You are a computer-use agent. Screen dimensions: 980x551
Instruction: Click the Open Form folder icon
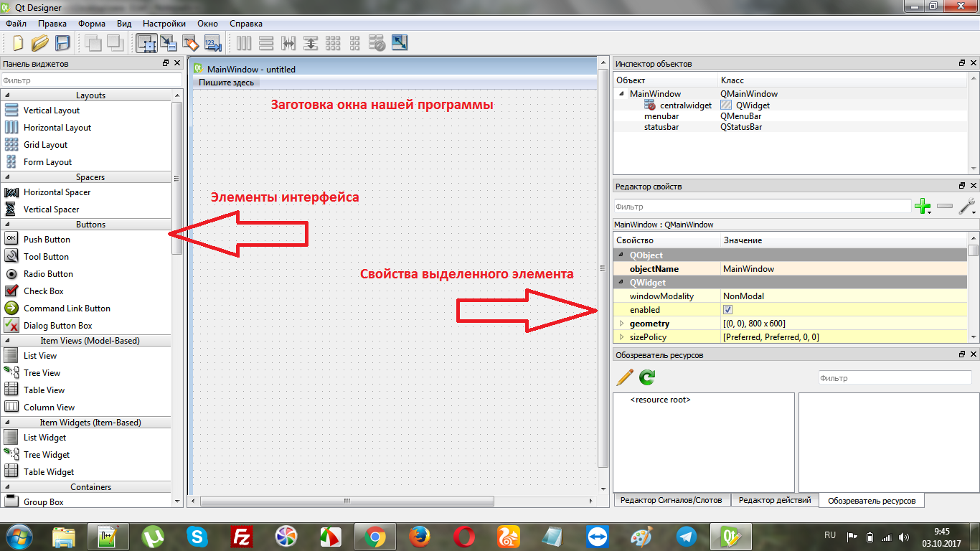(40, 43)
